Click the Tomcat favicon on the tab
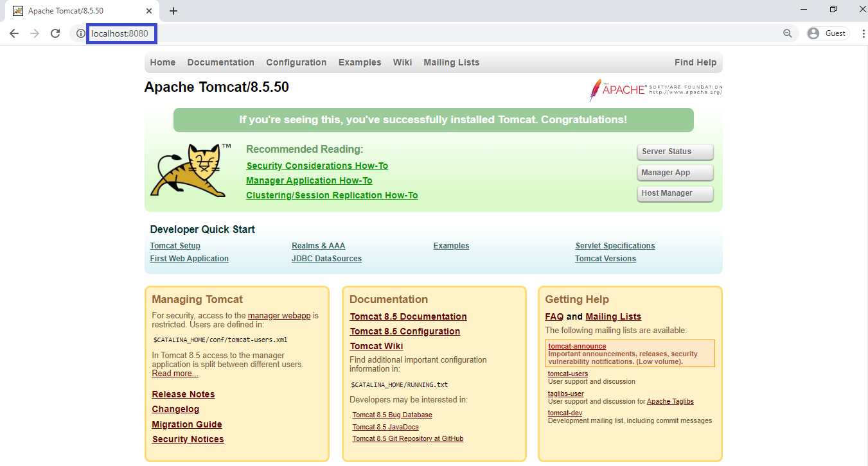Image resolution: width=868 pixels, height=466 pixels. click(x=18, y=11)
